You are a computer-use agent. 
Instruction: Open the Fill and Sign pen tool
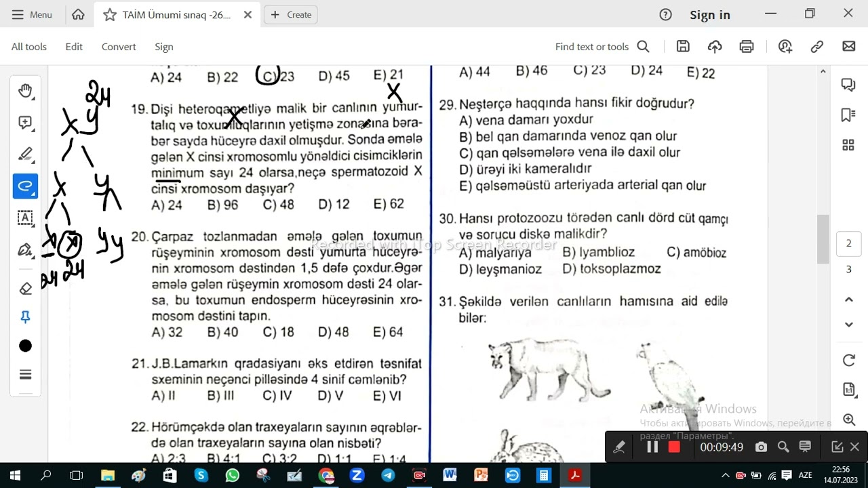click(25, 250)
